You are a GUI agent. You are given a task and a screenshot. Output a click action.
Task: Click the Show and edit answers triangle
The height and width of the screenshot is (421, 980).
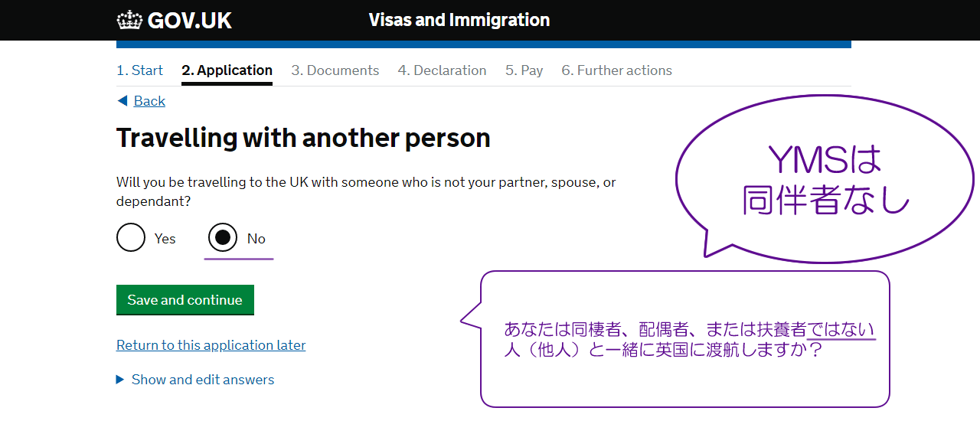(120, 380)
